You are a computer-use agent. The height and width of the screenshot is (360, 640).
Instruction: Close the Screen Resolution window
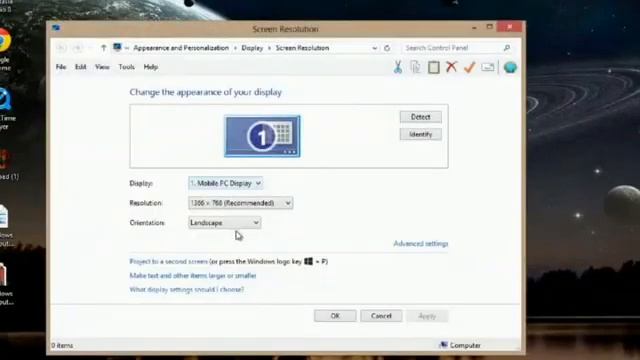tap(509, 27)
